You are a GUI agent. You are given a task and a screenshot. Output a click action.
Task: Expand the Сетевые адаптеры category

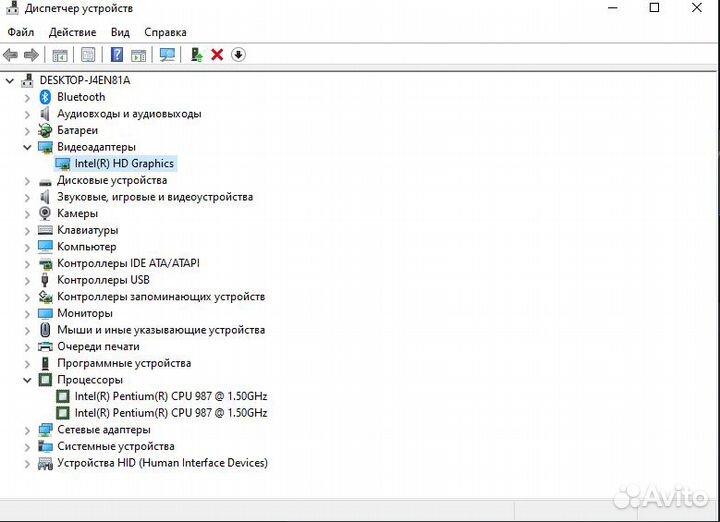pos(27,430)
